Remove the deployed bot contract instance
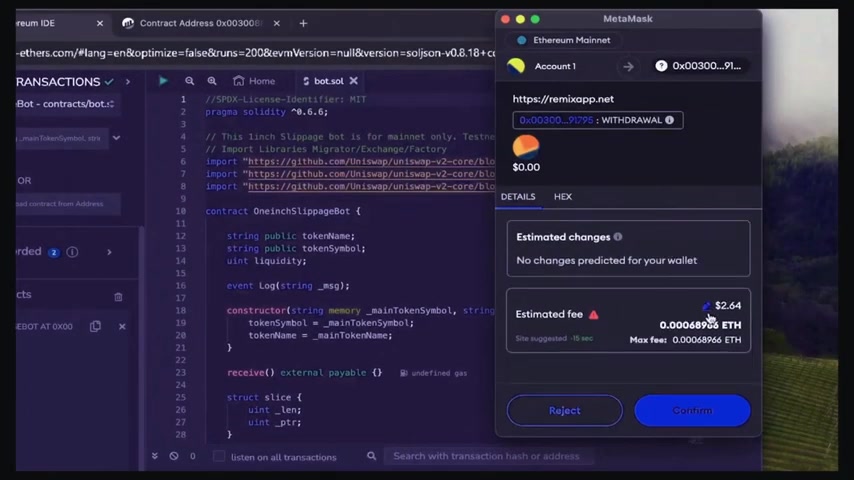This screenshot has width=854, height=480. 122,326
